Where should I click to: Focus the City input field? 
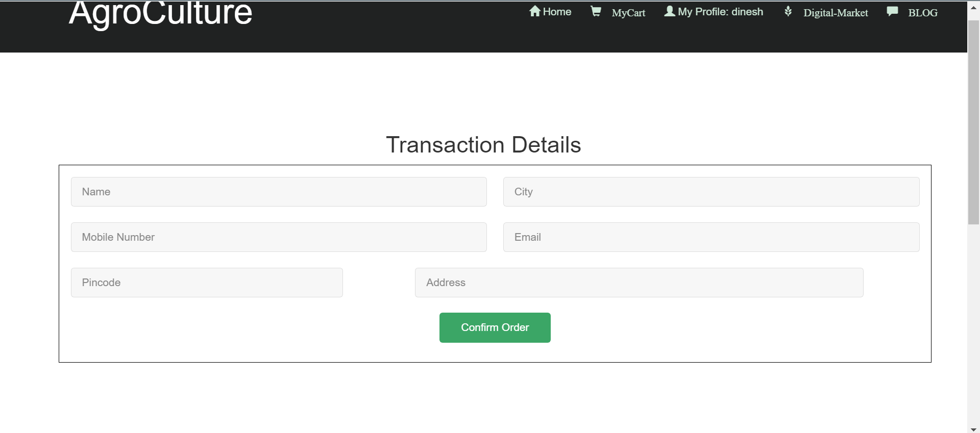click(x=711, y=192)
